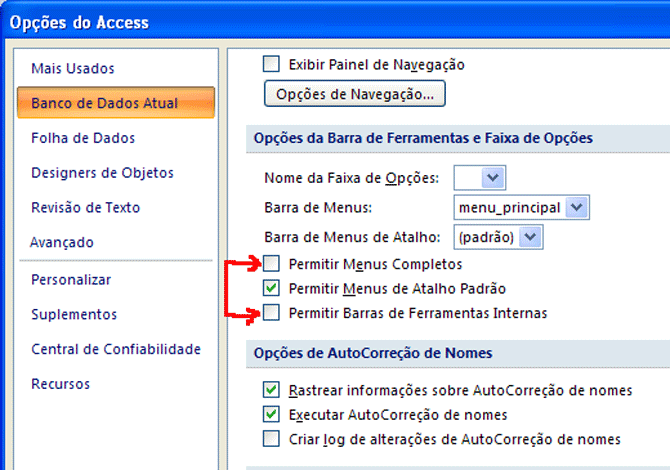Uncheck Rastrear informações sobre AutoCorreção de nomes
The height and width of the screenshot is (470, 670).
click(271, 390)
